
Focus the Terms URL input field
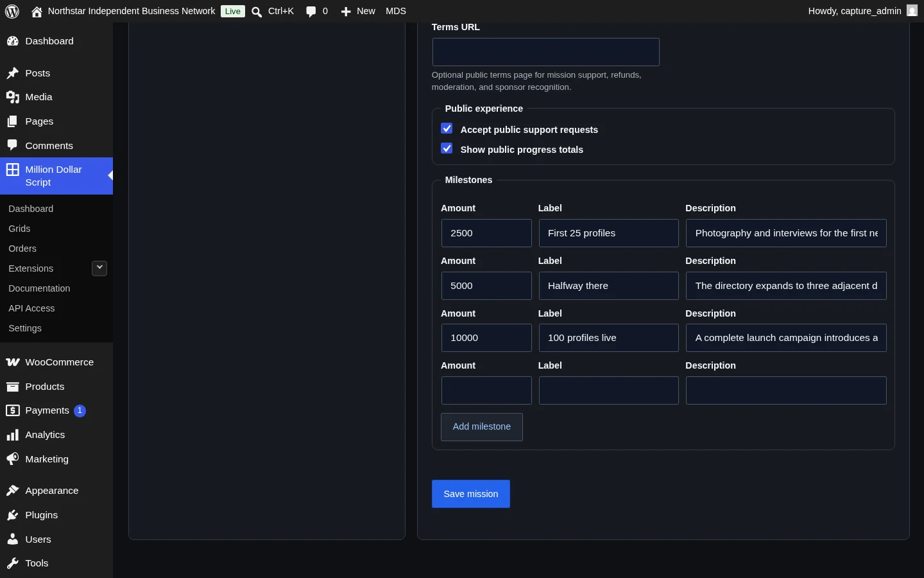click(x=545, y=52)
